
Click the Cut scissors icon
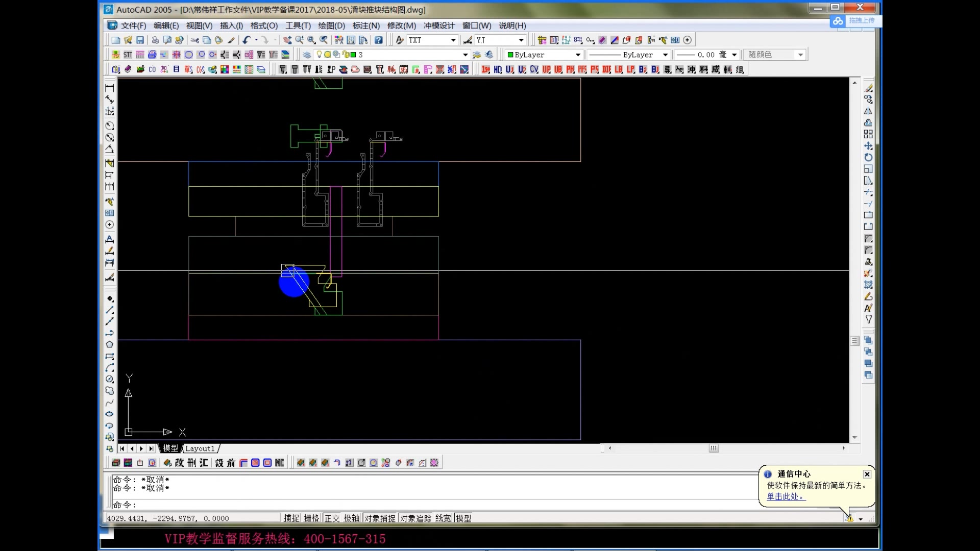pos(194,40)
